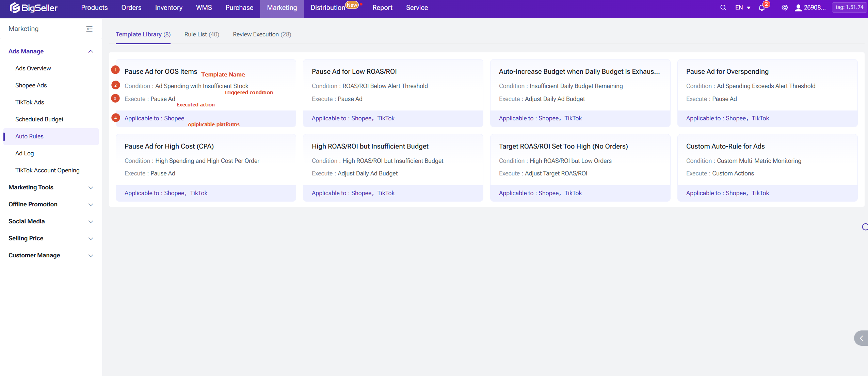The image size is (868, 376).
Task: Select the Pause Ad for Overspending template
Action: pyautogui.click(x=727, y=71)
